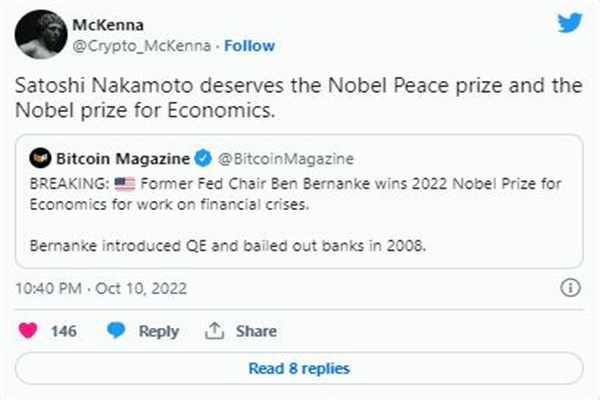Image resolution: width=600 pixels, height=400 pixels.
Task: Click the Share text label
Action: [x=256, y=331]
